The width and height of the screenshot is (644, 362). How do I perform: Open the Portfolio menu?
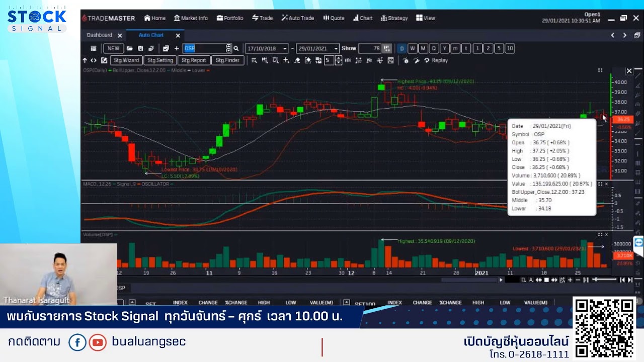(x=230, y=18)
